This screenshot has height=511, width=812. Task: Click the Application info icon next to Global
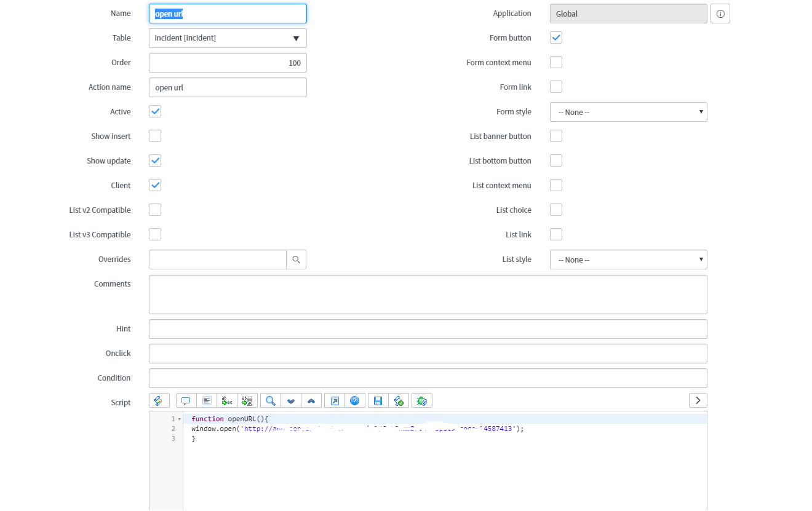[720, 14]
